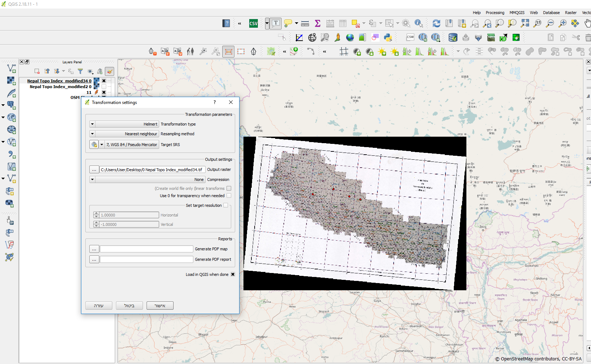Select the Zoom In magnifier tool
Screen dimensions: 591x364
pos(563,23)
